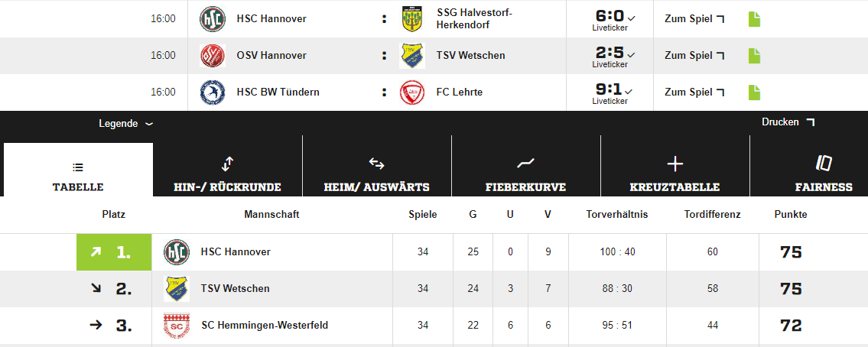This screenshot has height=347, width=868.
Task: Click the HSC BW Tündern club logo
Action: point(212,92)
